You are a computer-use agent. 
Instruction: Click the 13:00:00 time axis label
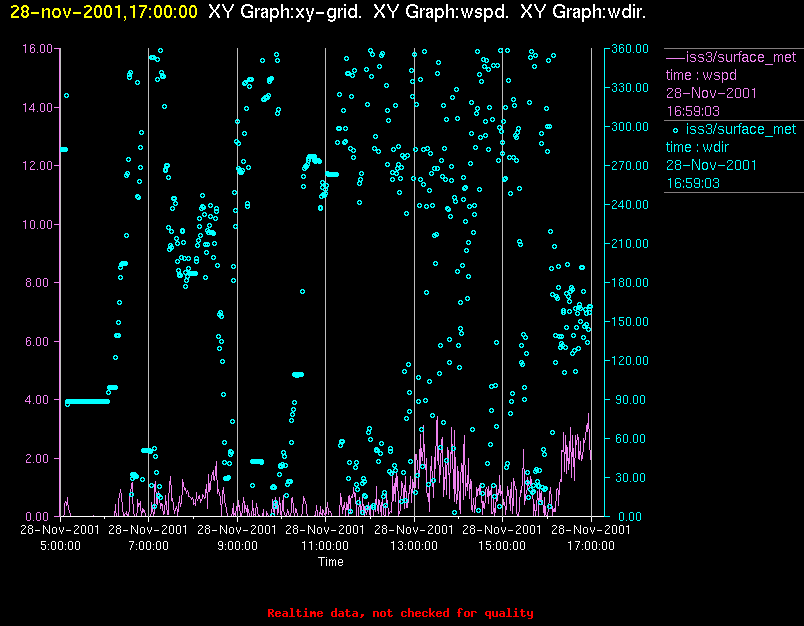click(414, 546)
